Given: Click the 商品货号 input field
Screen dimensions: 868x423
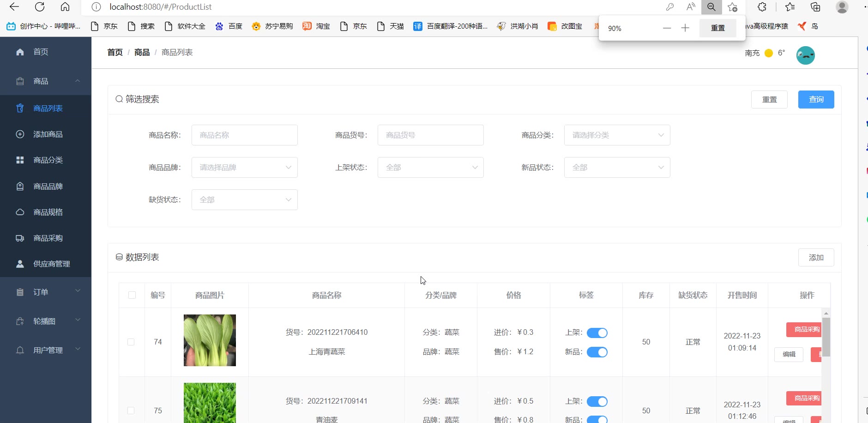Looking at the screenshot, I should pos(430,135).
